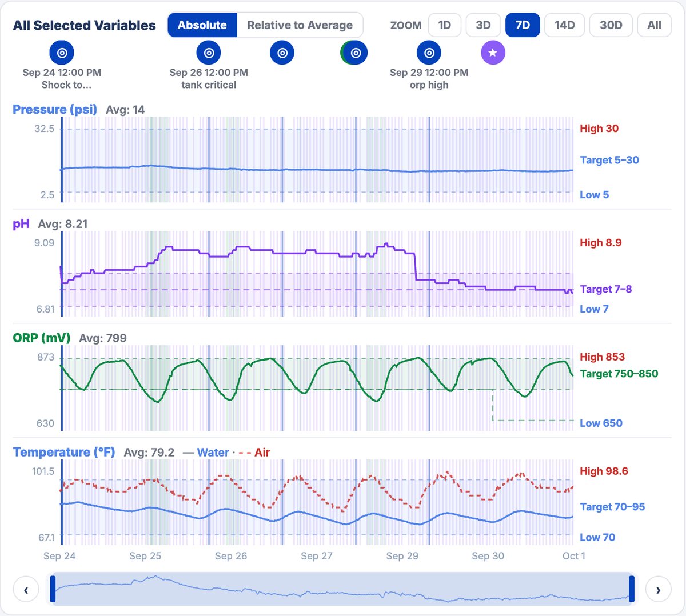Click the Avg: 8.21 pH value

(63, 224)
